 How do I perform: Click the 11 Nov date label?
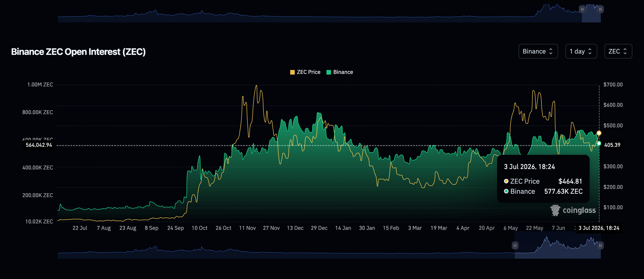[x=247, y=228]
